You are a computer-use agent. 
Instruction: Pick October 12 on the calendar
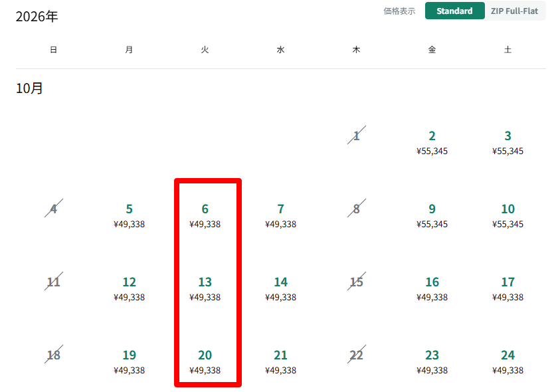click(129, 288)
